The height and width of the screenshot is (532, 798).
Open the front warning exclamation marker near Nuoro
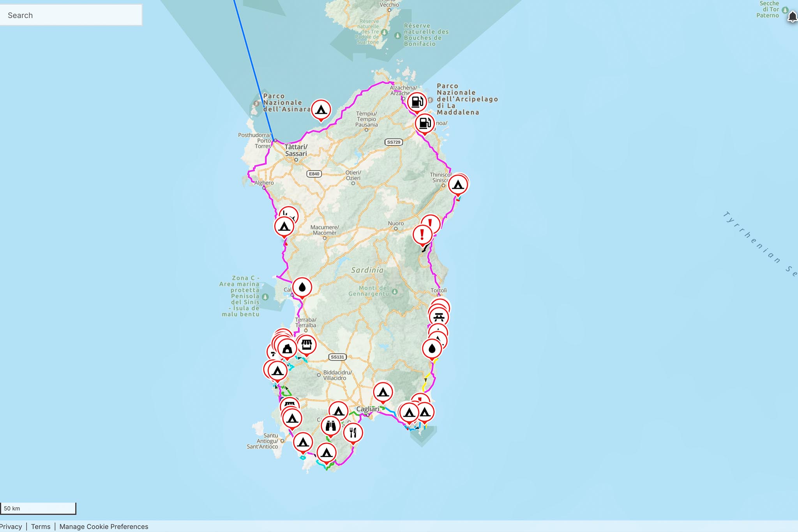point(422,235)
